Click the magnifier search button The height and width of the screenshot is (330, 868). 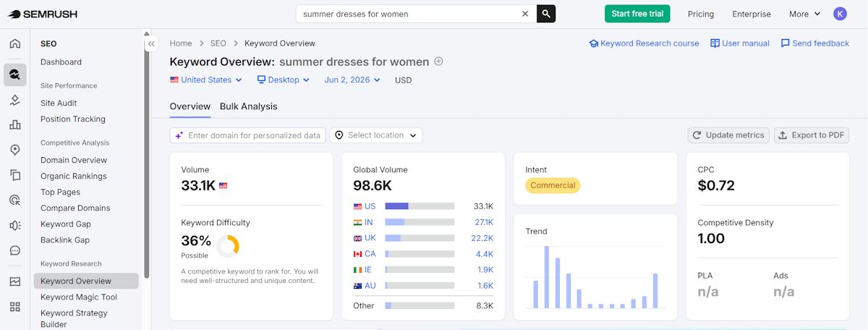546,14
